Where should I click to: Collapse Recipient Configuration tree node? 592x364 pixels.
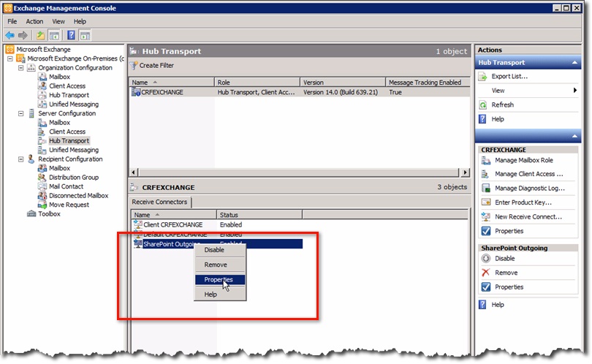21,159
